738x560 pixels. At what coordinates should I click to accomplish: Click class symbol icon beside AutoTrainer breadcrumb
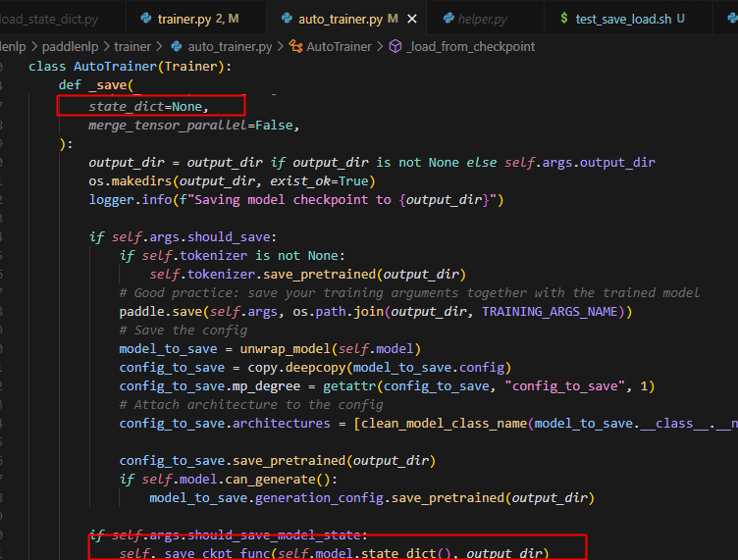point(293,46)
